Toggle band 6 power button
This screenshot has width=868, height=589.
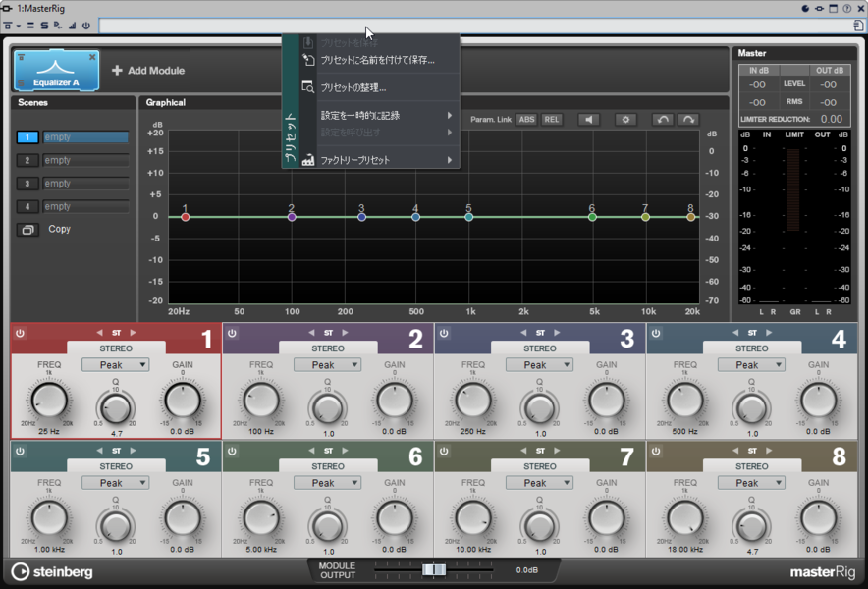point(232,452)
